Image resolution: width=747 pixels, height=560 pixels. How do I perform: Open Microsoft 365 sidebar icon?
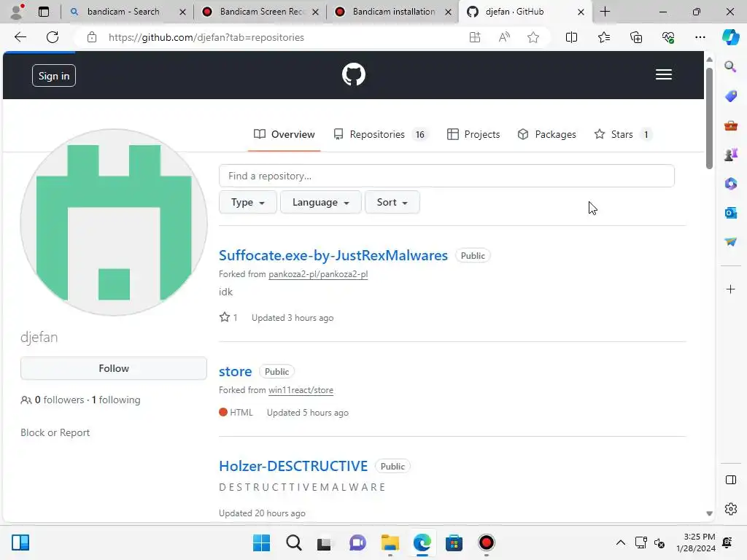point(730,183)
